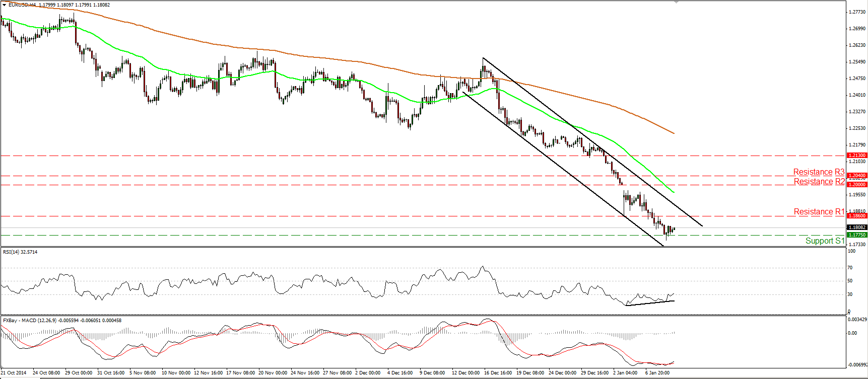
Task: Click the 2 Jan 04:00 date label
Action: tap(626, 373)
